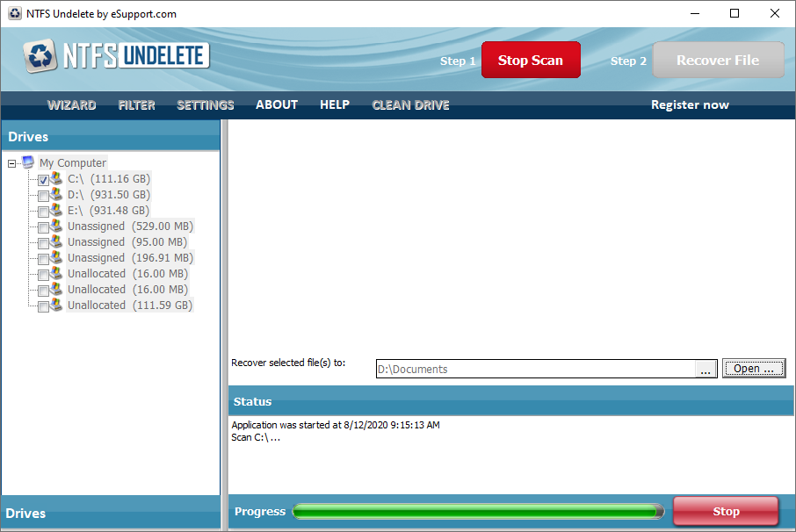Collapse the My Computer tree node
The width and height of the screenshot is (796, 532).
point(11,163)
